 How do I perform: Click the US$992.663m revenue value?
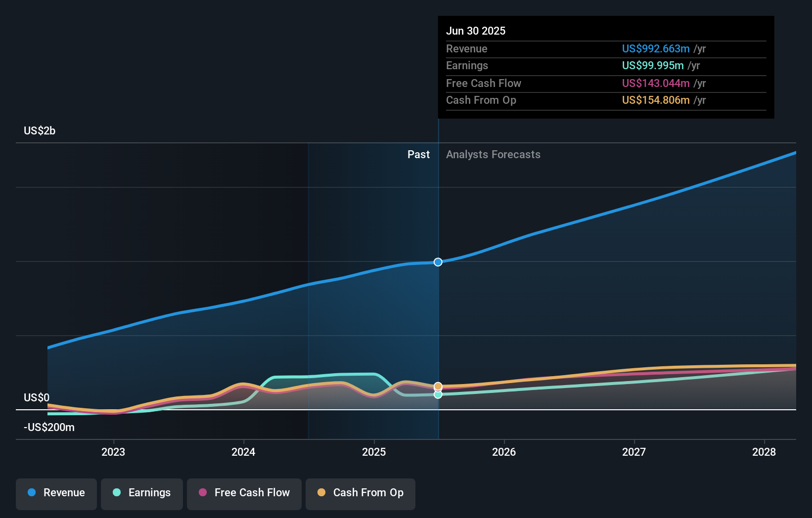pyautogui.click(x=656, y=48)
